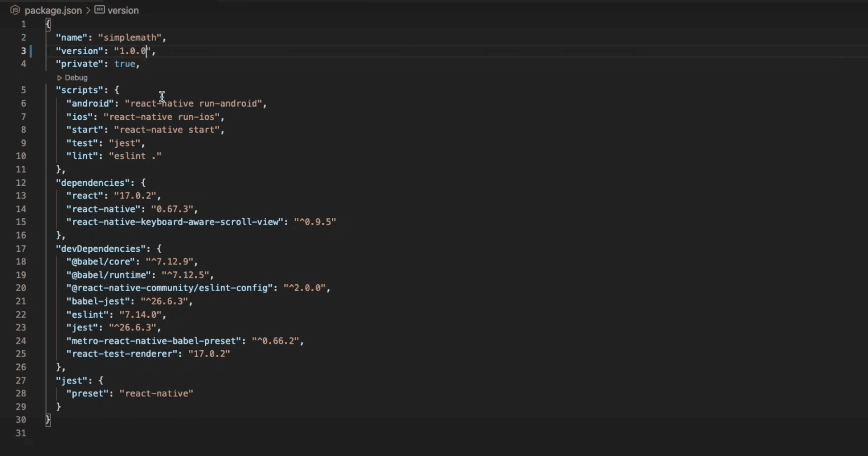Click line number 17 for devDependencies
The height and width of the screenshot is (456, 868).
(21, 249)
